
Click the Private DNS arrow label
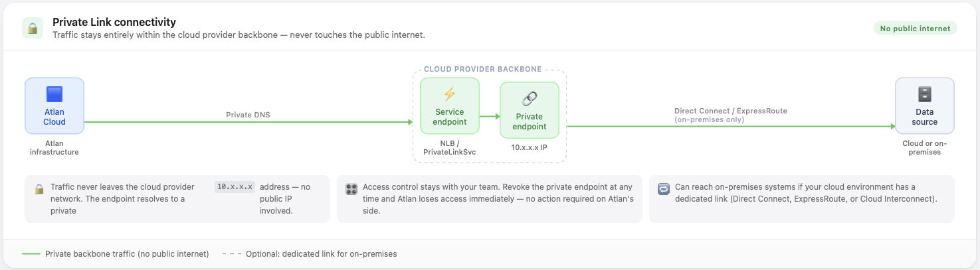click(x=248, y=115)
